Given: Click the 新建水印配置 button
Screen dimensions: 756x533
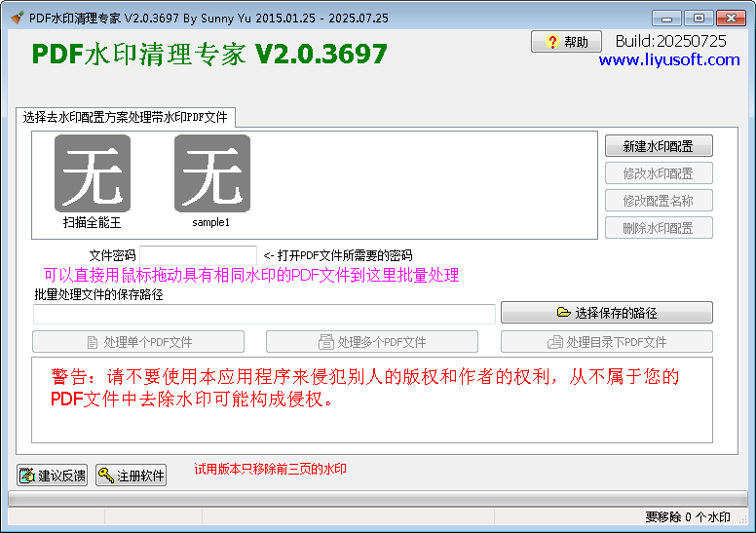Looking at the screenshot, I should pyautogui.click(x=659, y=146).
